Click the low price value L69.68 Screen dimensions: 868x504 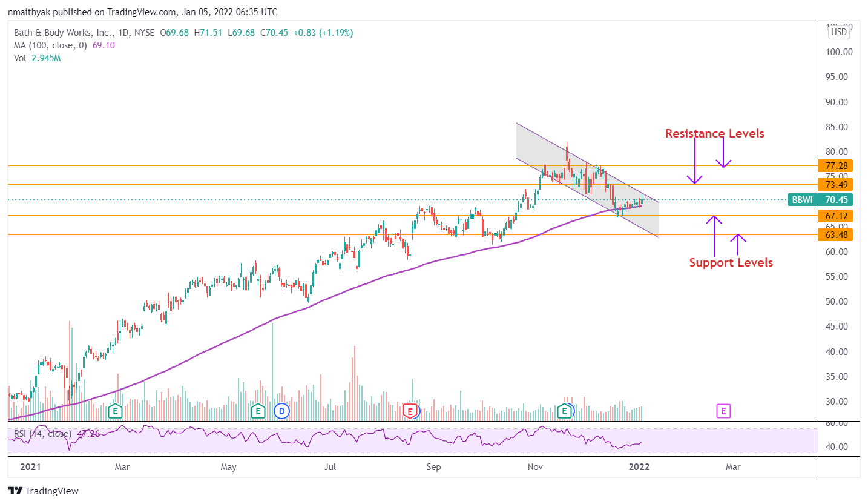pos(241,33)
